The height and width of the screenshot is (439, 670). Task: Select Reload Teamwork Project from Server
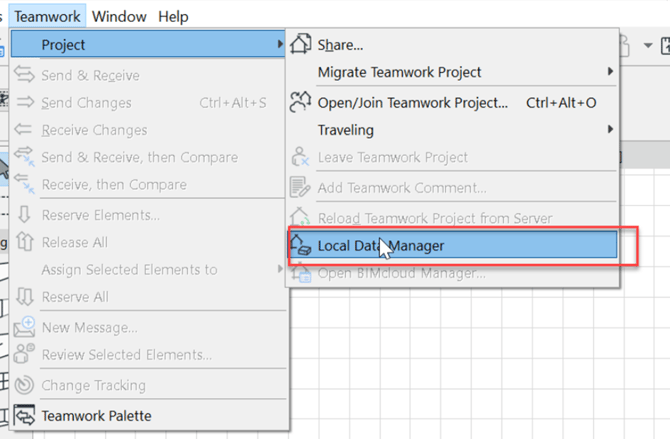[434, 218]
